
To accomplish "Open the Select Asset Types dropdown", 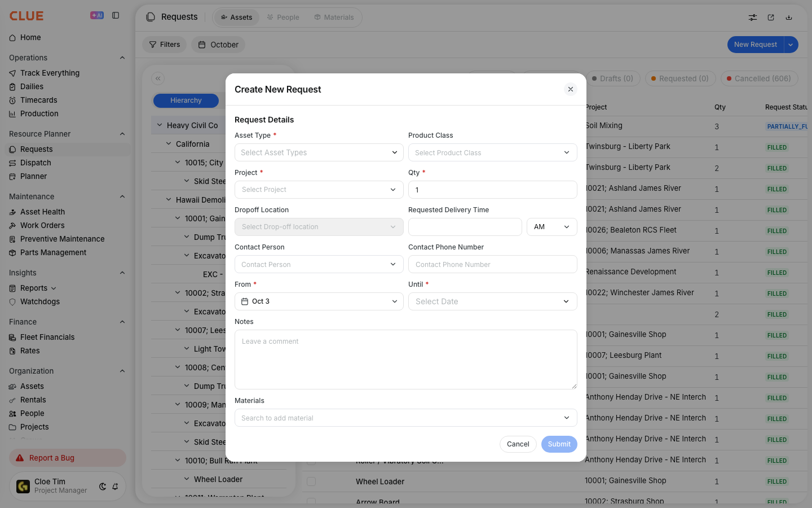I will 319,152.
